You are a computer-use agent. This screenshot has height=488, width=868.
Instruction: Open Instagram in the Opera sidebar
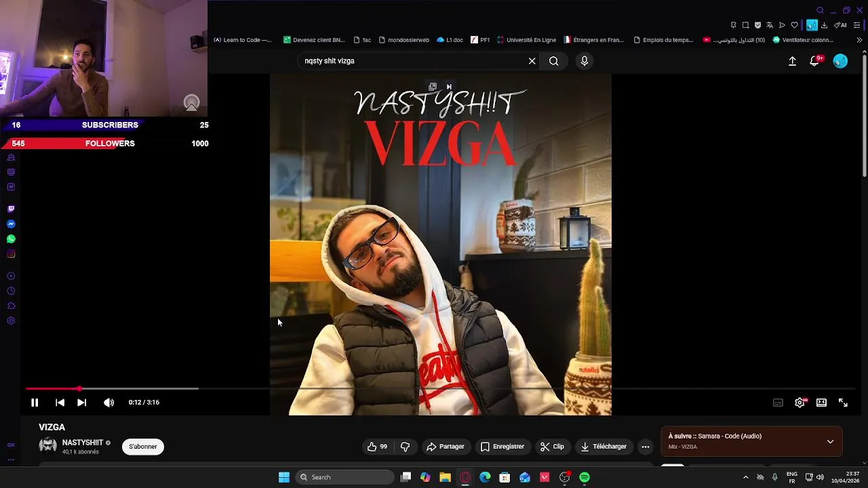(x=11, y=253)
